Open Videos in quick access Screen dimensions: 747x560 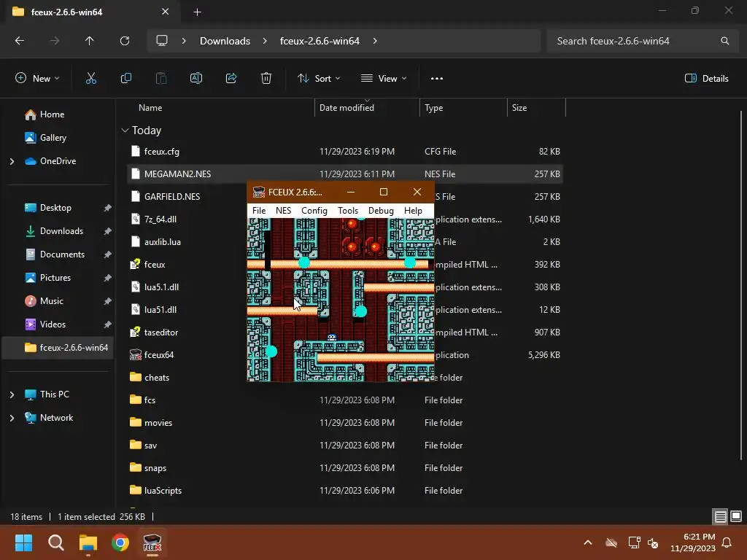[x=45, y=324]
